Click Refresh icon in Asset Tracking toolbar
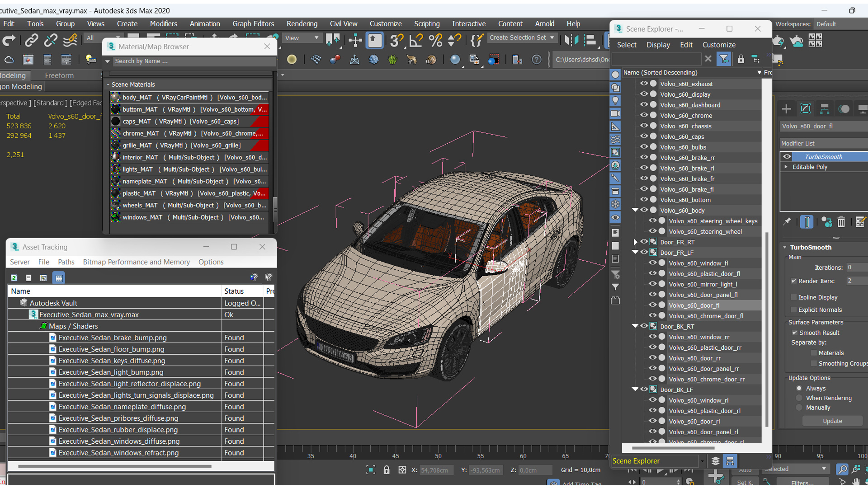868x488 pixels. [x=14, y=277]
